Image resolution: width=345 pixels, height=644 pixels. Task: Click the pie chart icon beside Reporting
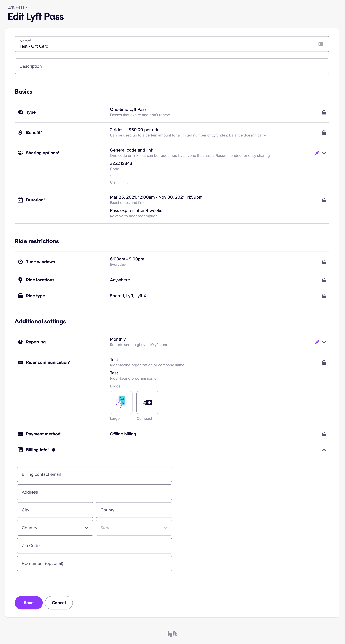pyautogui.click(x=20, y=342)
